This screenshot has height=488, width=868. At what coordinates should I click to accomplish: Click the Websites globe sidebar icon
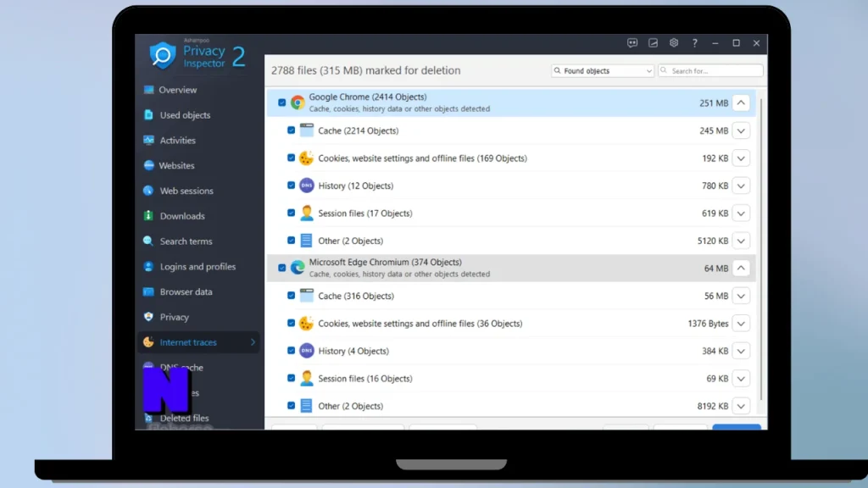148,165
